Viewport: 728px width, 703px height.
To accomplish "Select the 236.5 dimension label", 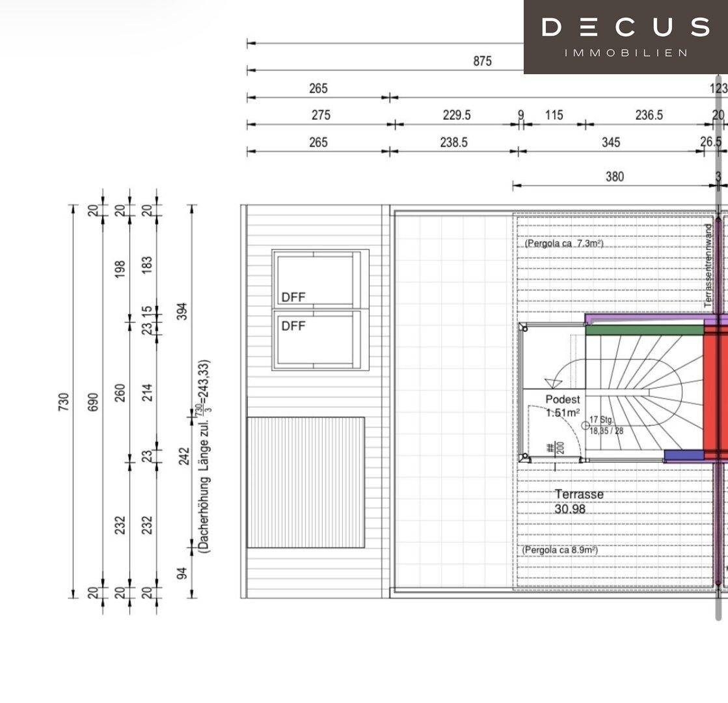I will 649,115.
